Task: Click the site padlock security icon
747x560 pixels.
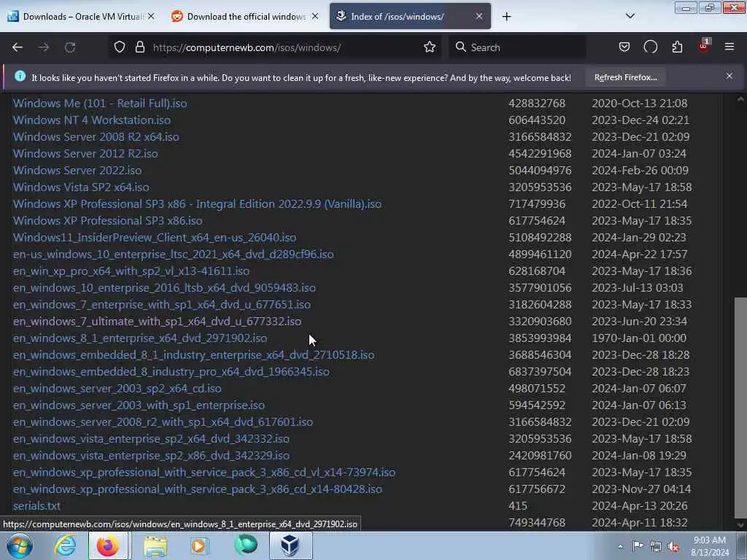Action: pyautogui.click(x=139, y=47)
